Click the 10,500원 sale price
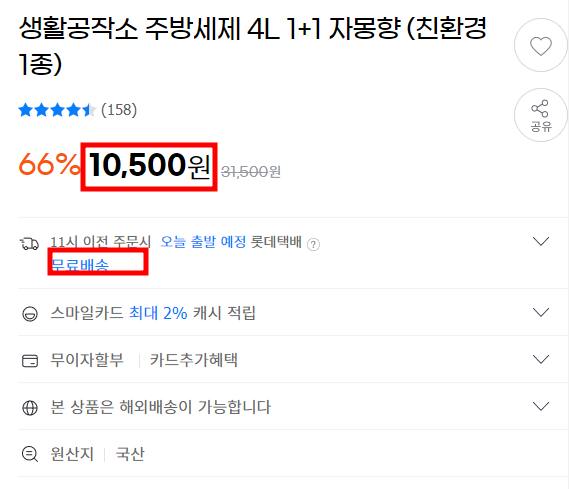This screenshot has height=489, width=569. 150,165
